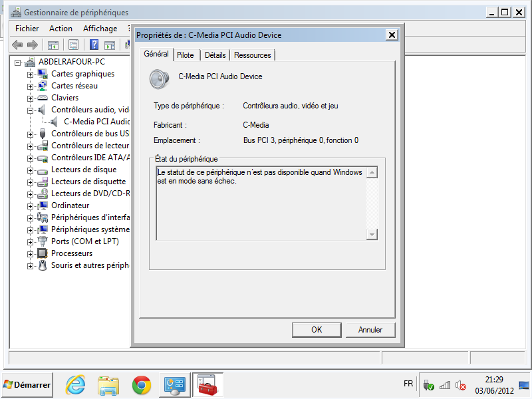Select the Lecteurs de disquette tree item

pos(88,182)
